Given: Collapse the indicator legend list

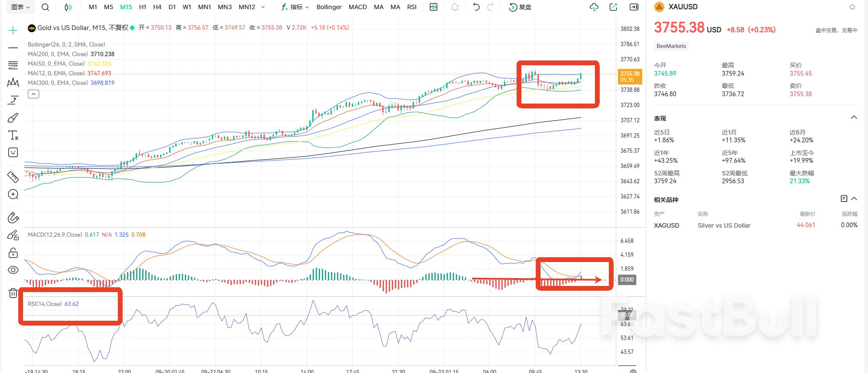Looking at the screenshot, I should click(x=33, y=94).
